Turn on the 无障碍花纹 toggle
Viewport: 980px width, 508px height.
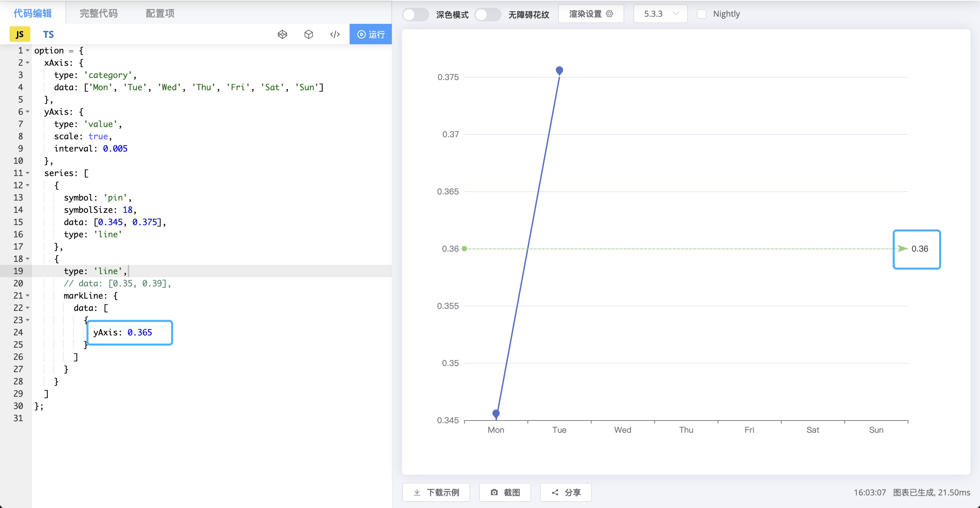pos(488,14)
